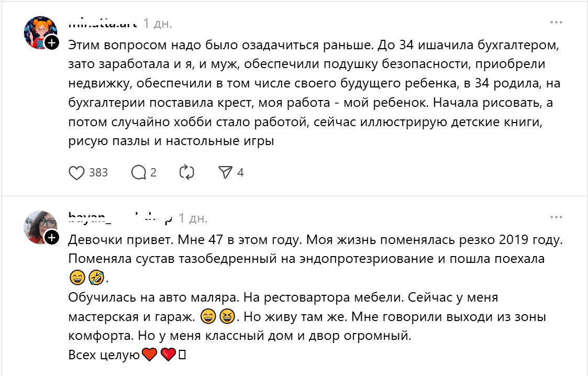
Task: Like minatta.art's comment with the heart icon
Action: click(77, 172)
